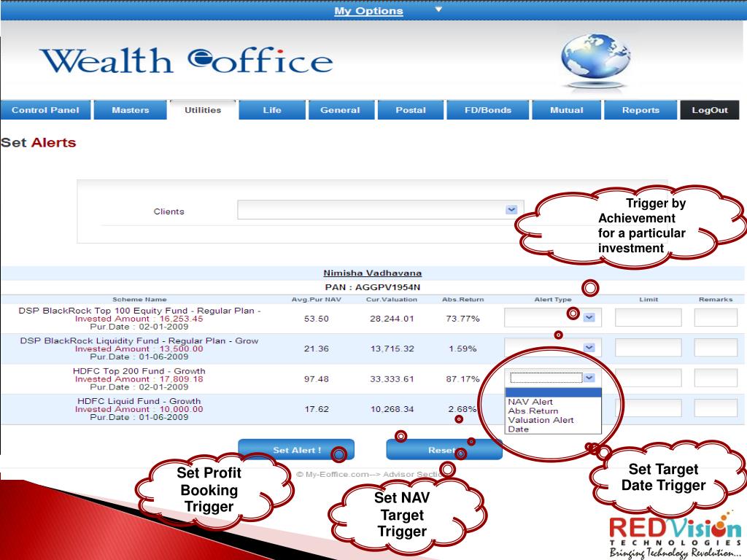
Task: Open the Masters tab
Action: coord(131,110)
